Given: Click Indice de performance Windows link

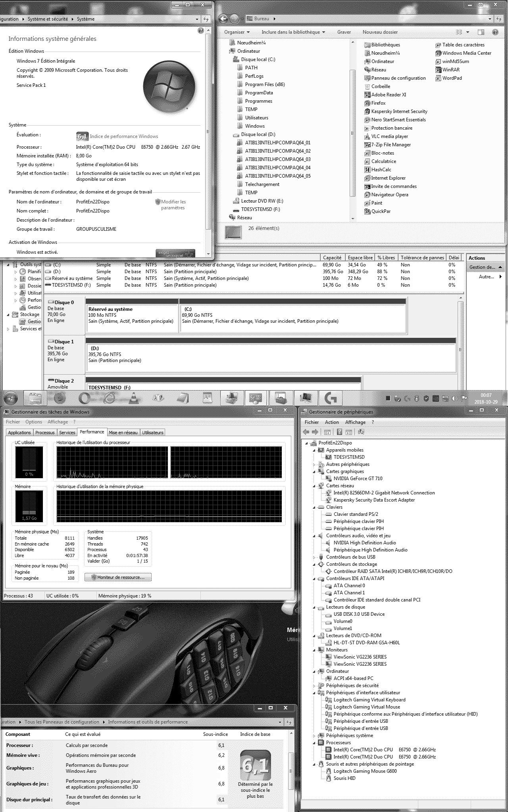Looking at the screenshot, I should click(124, 136).
